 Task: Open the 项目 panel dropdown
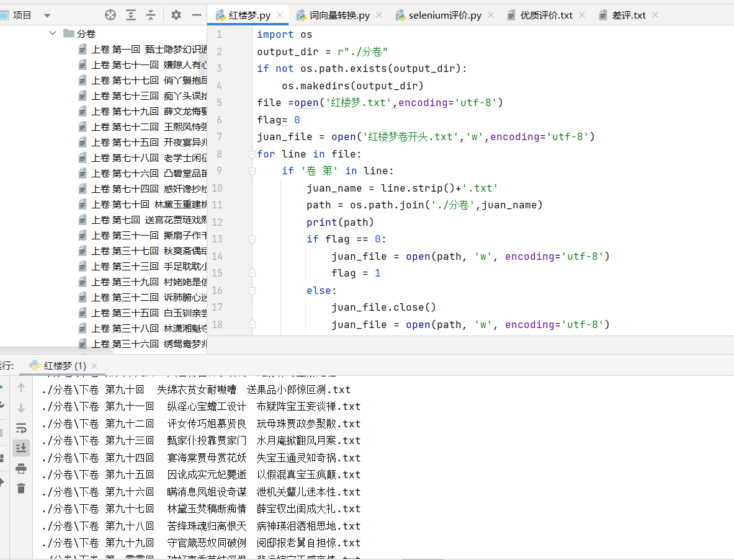pos(46,15)
